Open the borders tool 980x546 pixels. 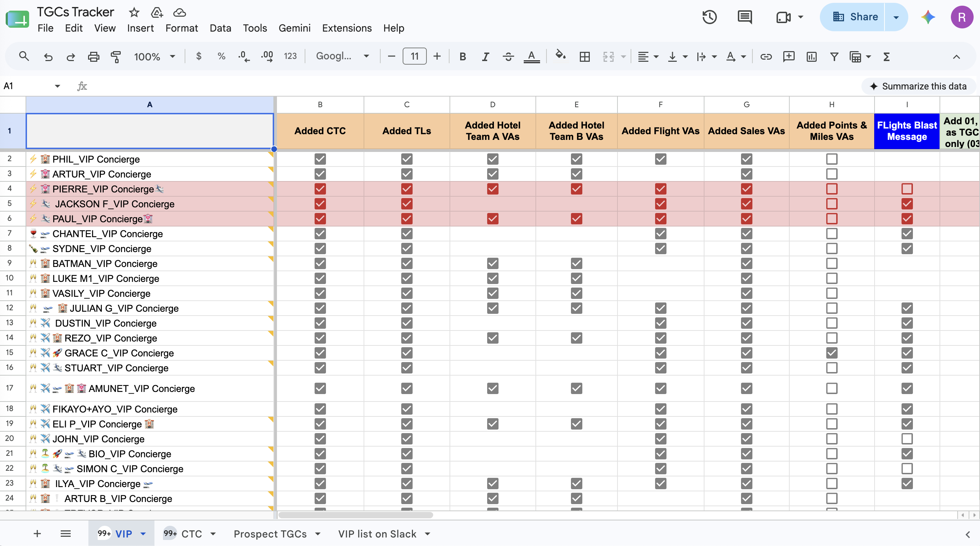tap(585, 57)
